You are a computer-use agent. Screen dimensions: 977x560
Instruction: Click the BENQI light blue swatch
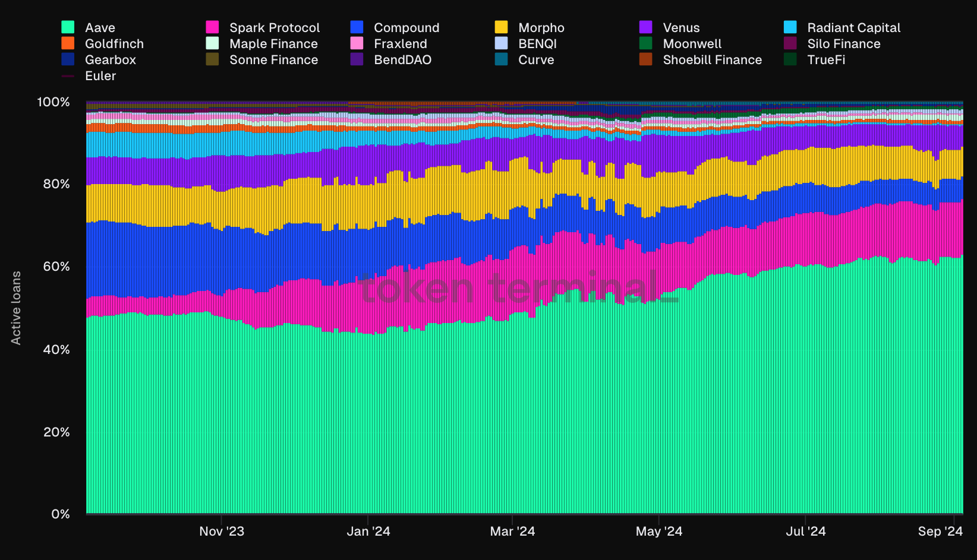point(501,43)
